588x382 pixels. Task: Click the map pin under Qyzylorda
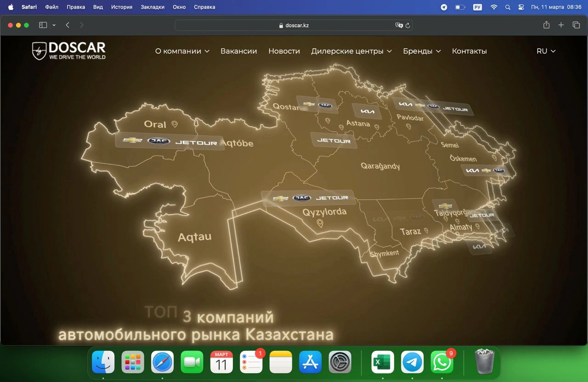click(320, 224)
